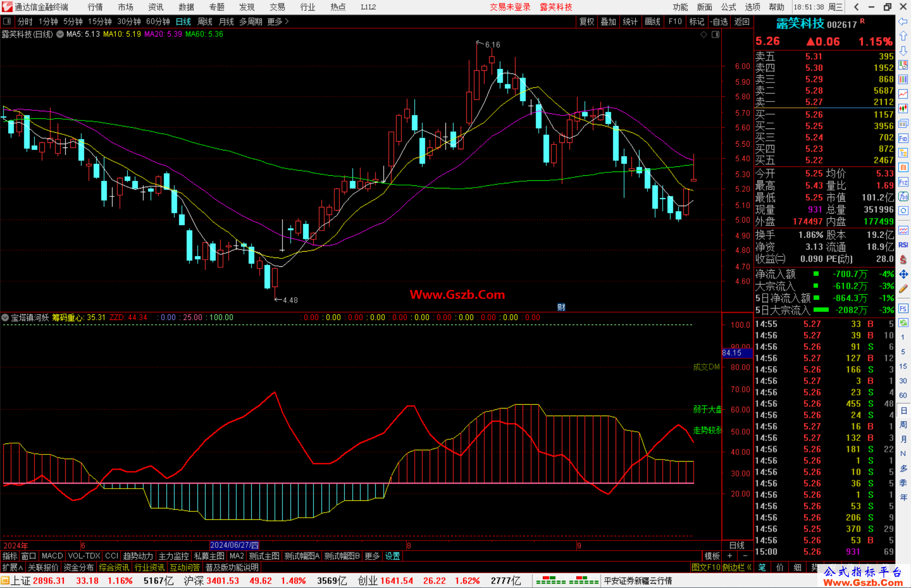The width and height of the screenshot is (911, 588).
Task: Open the 行情 menu
Action: (x=95, y=7)
